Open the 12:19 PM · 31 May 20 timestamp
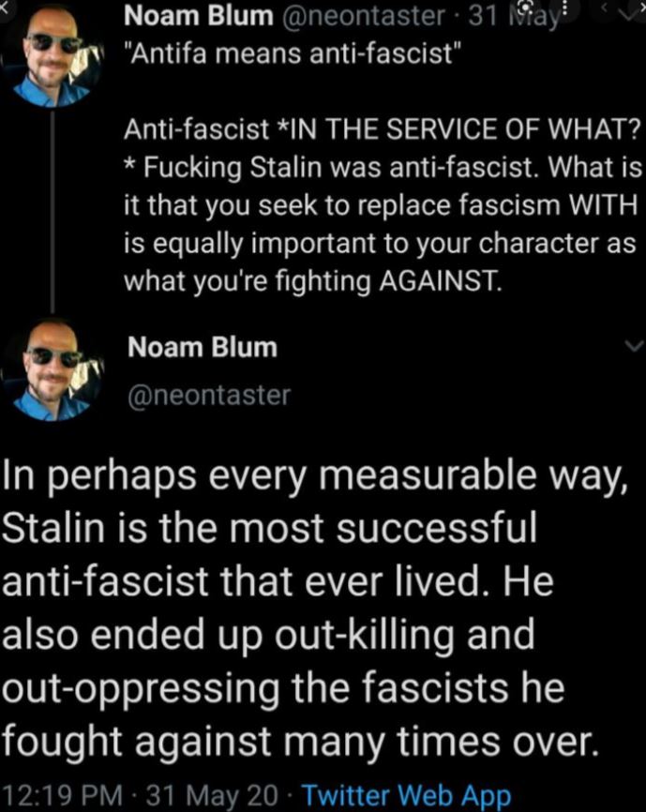646x812 pixels. [140, 795]
